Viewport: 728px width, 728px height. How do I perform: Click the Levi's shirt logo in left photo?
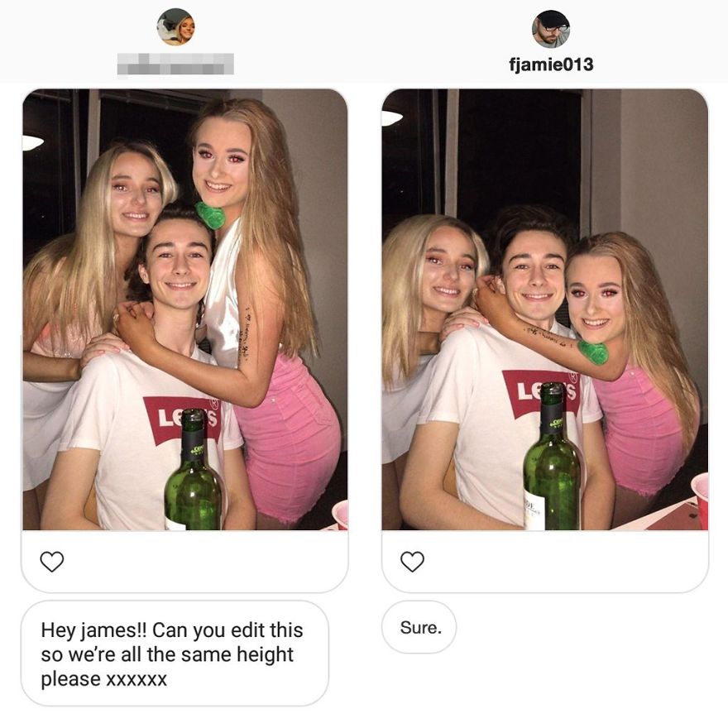pyautogui.click(x=183, y=419)
